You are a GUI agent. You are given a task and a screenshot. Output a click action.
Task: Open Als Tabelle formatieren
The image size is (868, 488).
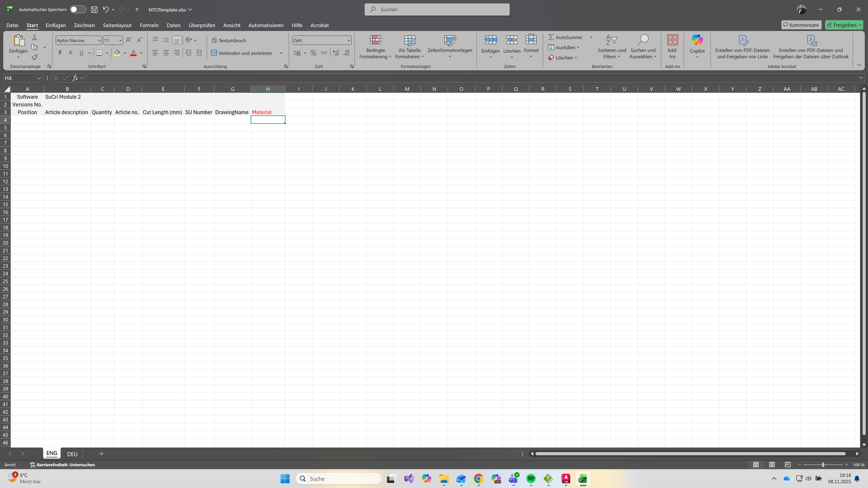click(x=410, y=47)
